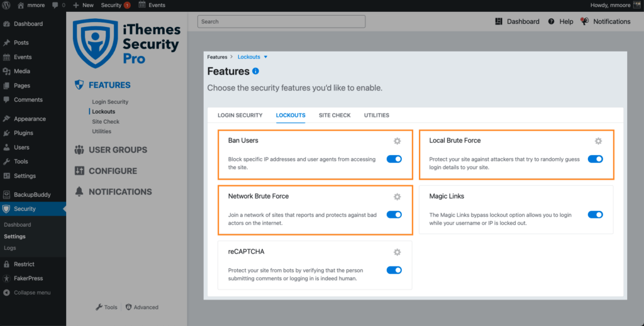
Task: Open USER GROUPS section
Action: pos(118,149)
